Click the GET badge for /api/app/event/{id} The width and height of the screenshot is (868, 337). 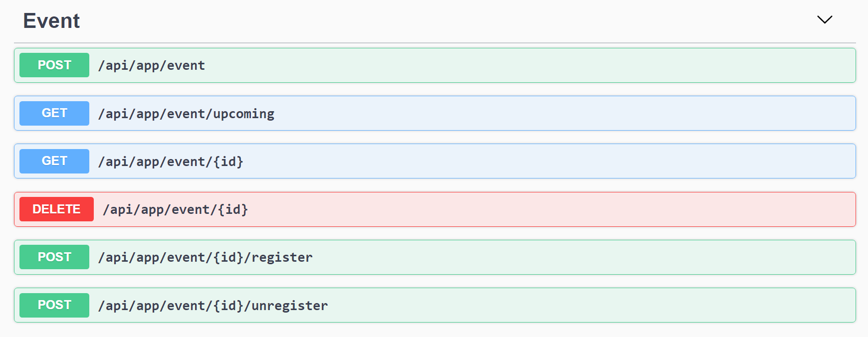coord(54,161)
